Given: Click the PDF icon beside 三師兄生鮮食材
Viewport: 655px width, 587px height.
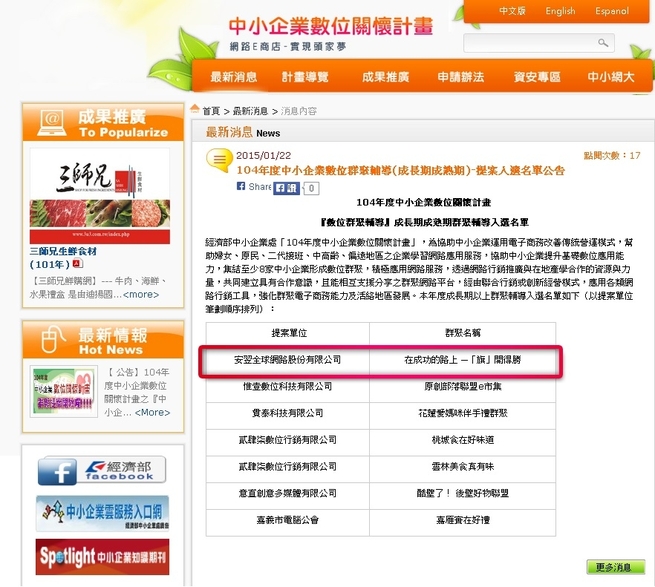Looking at the screenshot, I should coord(77,263).
